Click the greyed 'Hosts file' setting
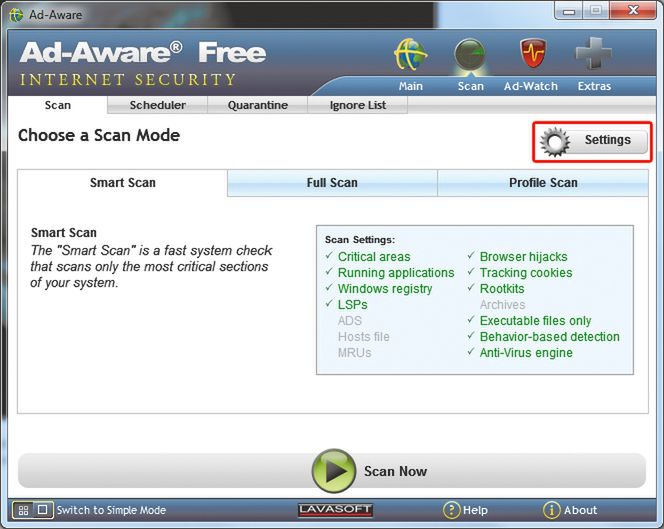The height and width of the screenshot is (529, 664). pyautogui.click(x=363, y=337)
